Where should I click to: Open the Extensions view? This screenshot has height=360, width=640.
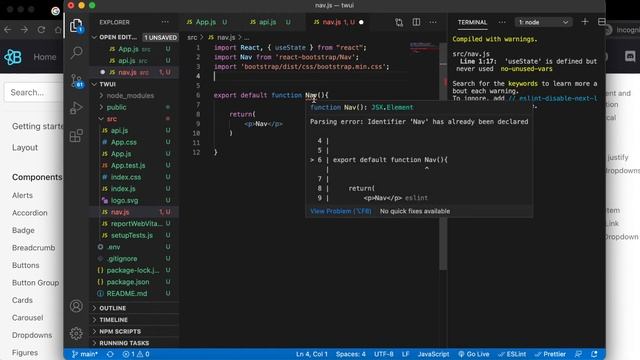click(76, 136)
